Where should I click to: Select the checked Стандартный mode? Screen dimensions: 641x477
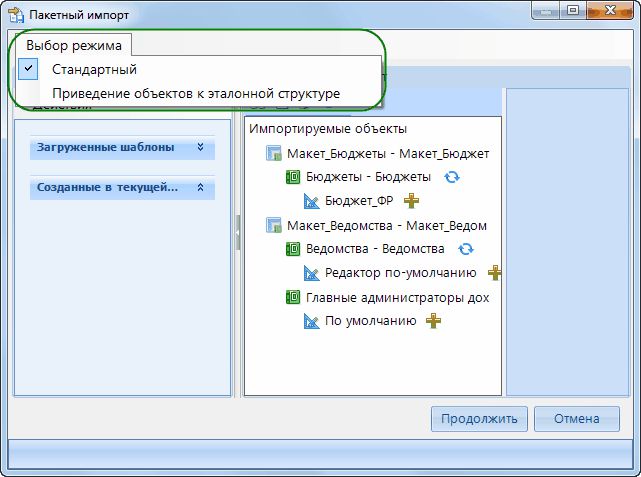click(x=94, y=69)
